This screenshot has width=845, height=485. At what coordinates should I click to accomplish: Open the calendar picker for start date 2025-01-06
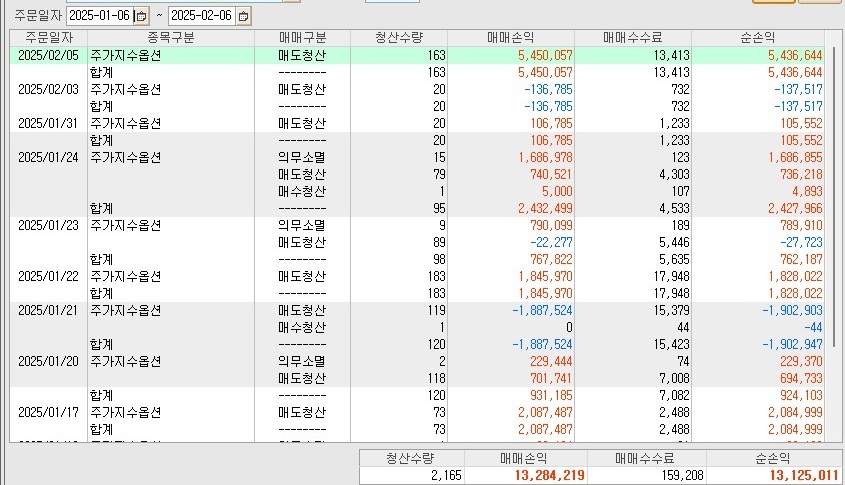pos(141,16)
